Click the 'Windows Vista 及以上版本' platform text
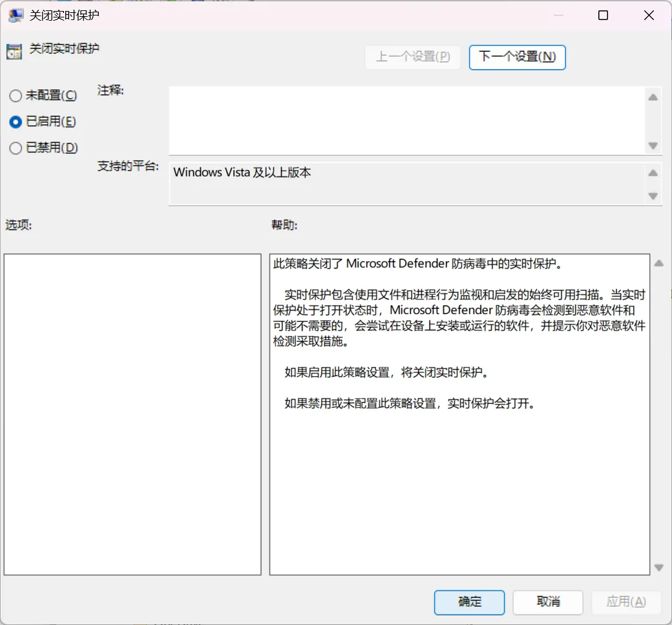This screenshot has width=672, height=625. 242,173
